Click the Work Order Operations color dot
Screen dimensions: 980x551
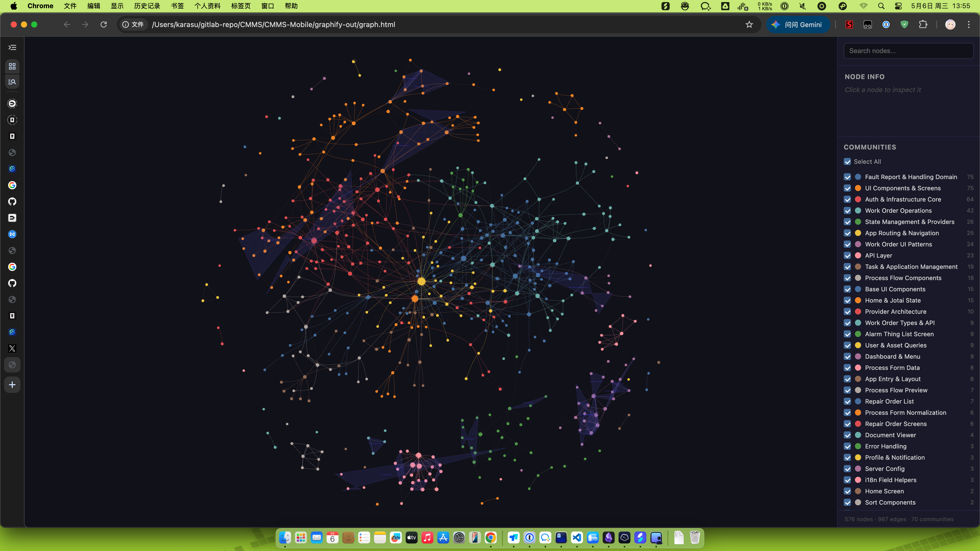click(x=858, y=211)
